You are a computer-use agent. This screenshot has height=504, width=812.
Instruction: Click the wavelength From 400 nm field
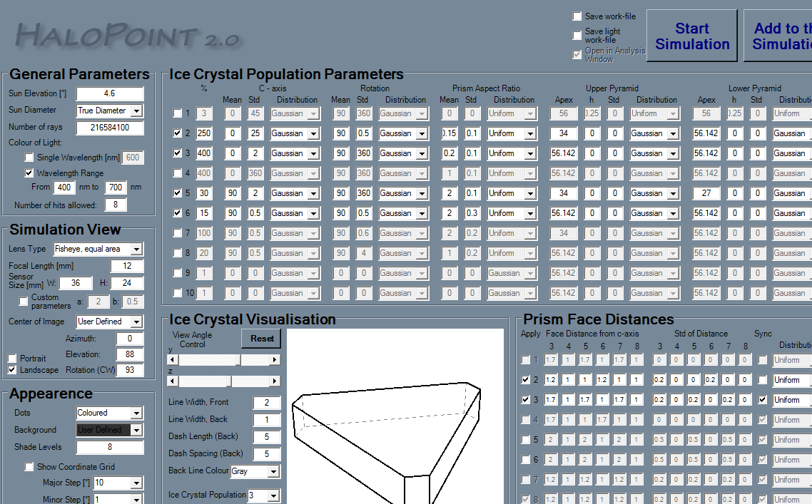tap(64, 187)
